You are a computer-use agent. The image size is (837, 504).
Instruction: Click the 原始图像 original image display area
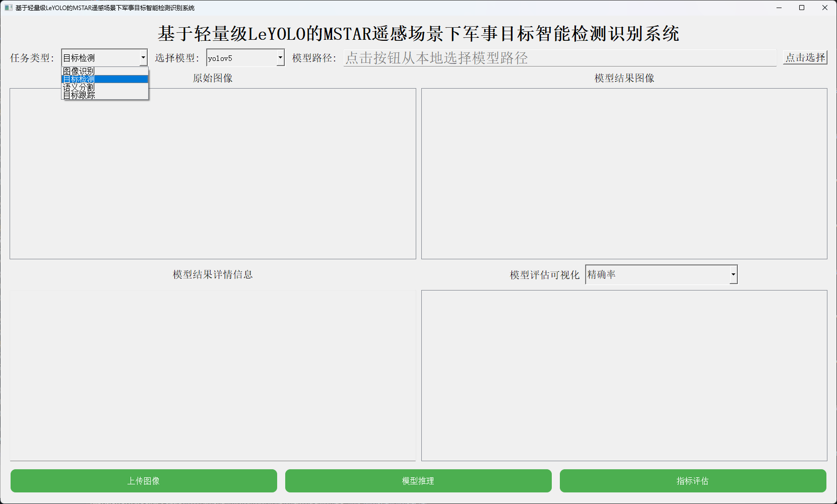coord(213,174)
